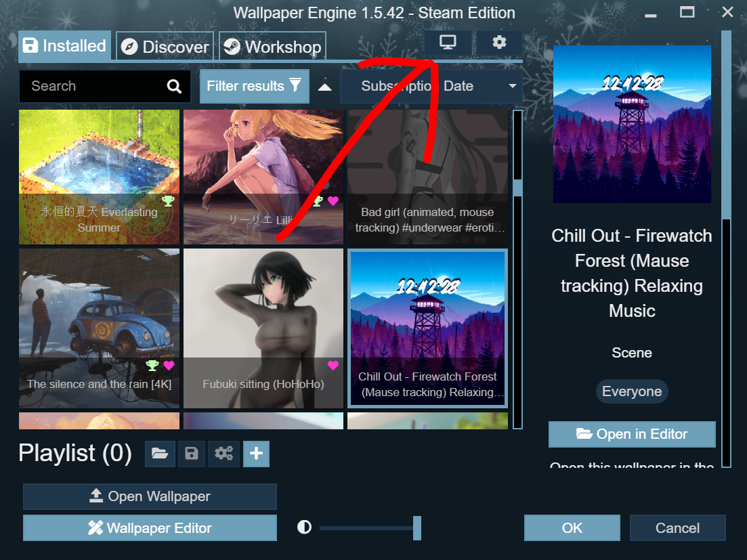Click the Playlist (0) heading

click(75, 453)
